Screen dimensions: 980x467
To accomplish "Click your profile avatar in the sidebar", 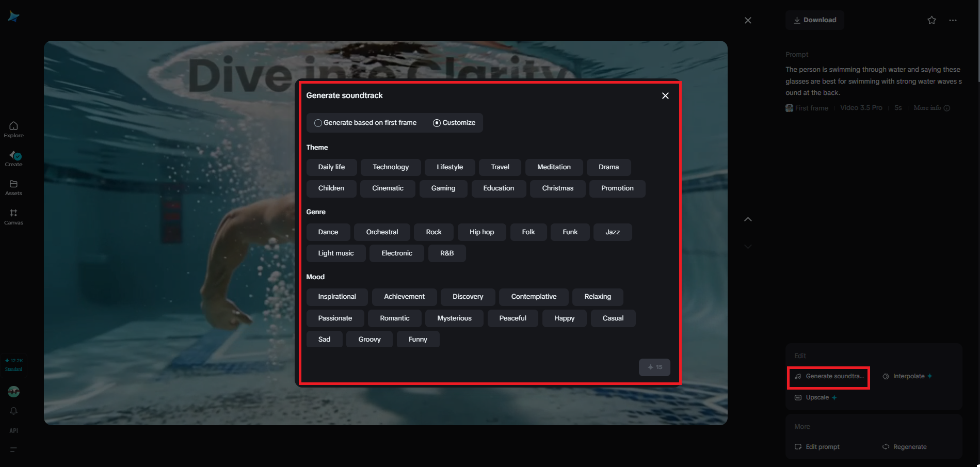I will 13,392.
